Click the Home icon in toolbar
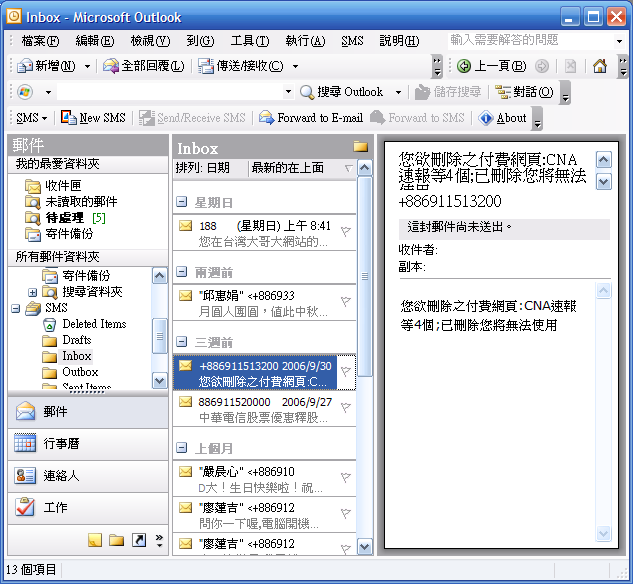Viewport: 633px width, 584px height. 600,66
